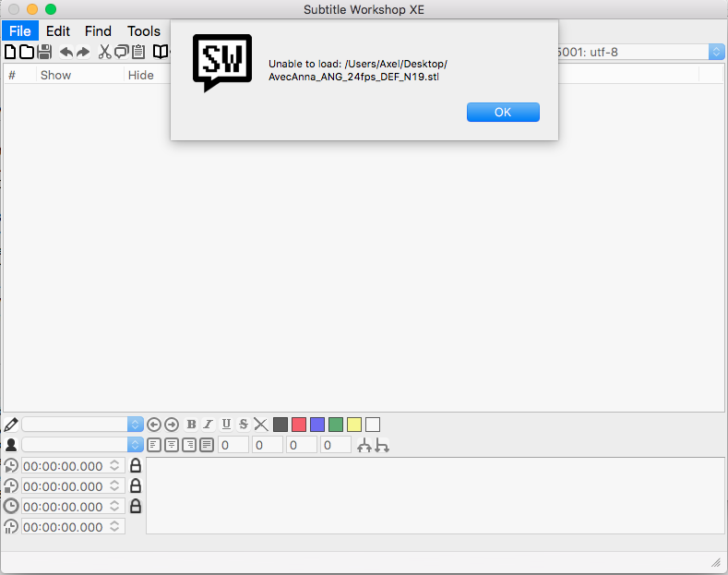
Task: Click the Copy speech bubbles icon
Action: tap(122, 52)
